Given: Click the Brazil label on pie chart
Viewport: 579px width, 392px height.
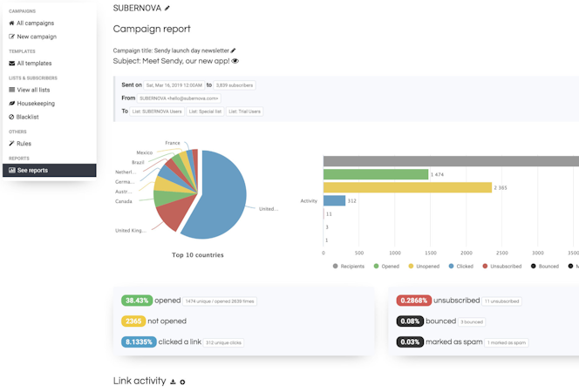Looking at the screenshot, I should [138, 162].
